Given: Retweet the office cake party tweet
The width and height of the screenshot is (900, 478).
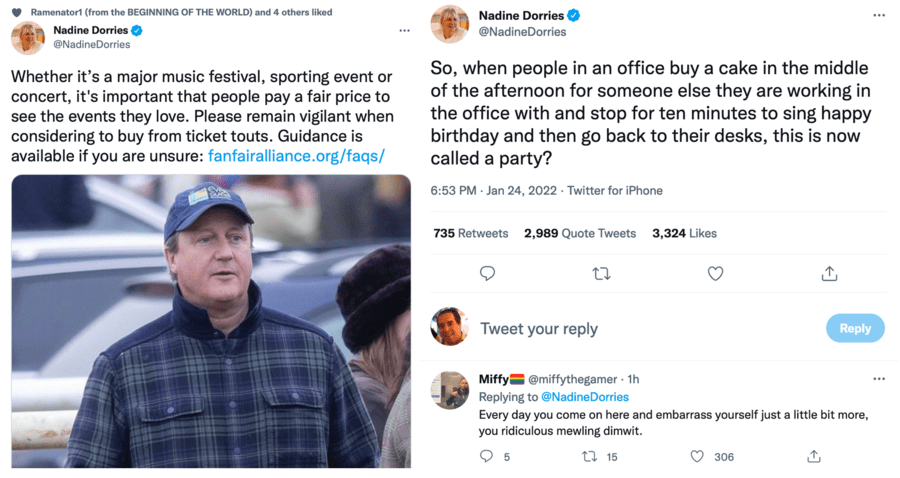Looking at the screenshot, I should 602,273.
